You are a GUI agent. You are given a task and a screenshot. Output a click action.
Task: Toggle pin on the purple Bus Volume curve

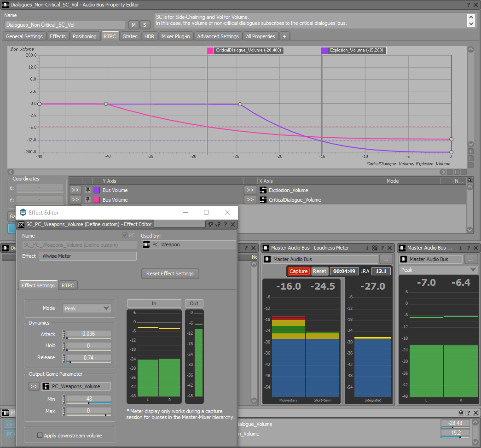click(88, 190)
